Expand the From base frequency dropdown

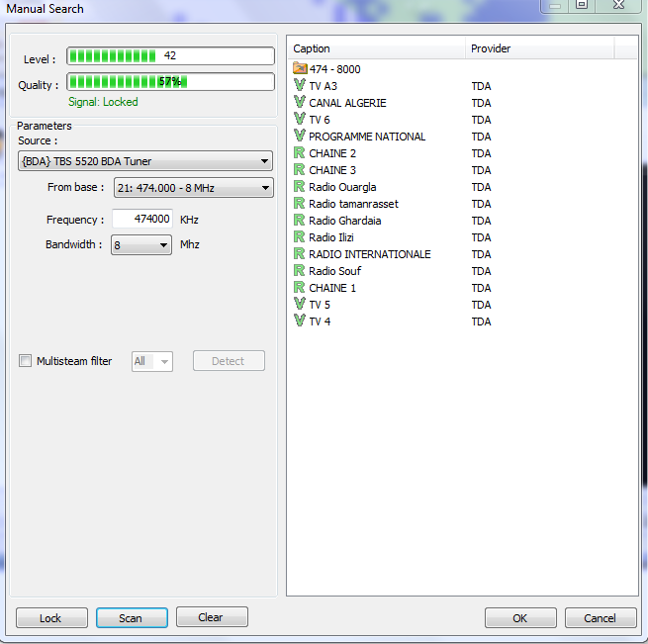click(x=193, y=188)
